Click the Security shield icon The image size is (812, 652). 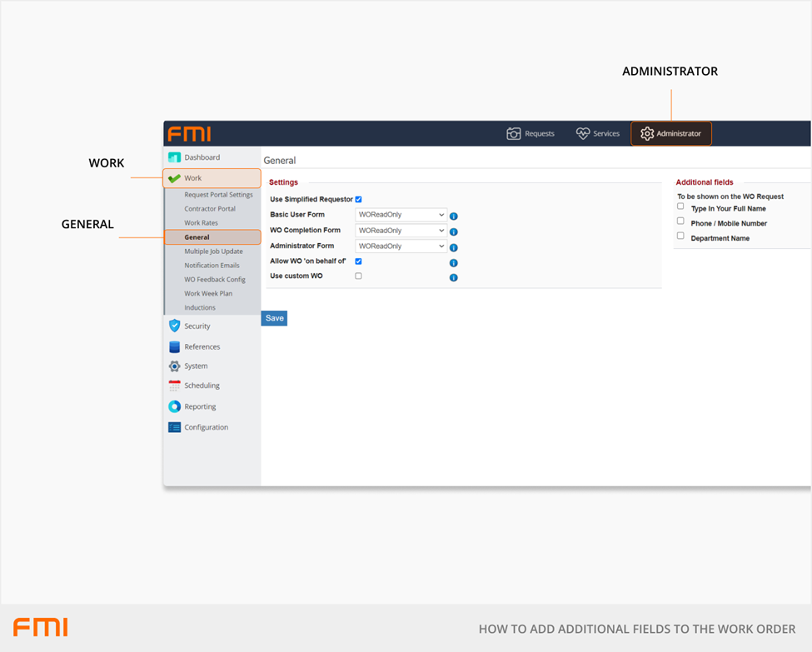point(174,326)
